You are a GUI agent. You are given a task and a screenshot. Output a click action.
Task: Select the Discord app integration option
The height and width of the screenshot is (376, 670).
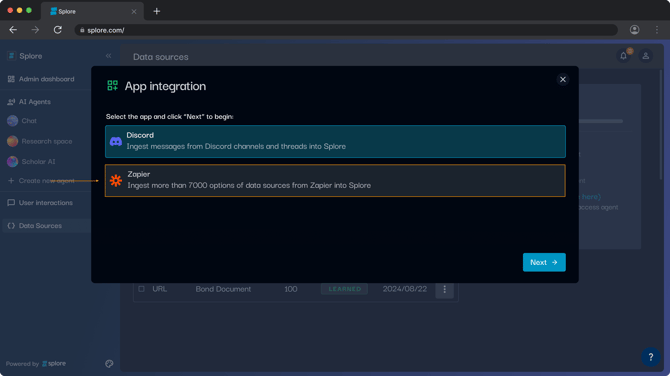pyautogui.click(x=335, y=141)
